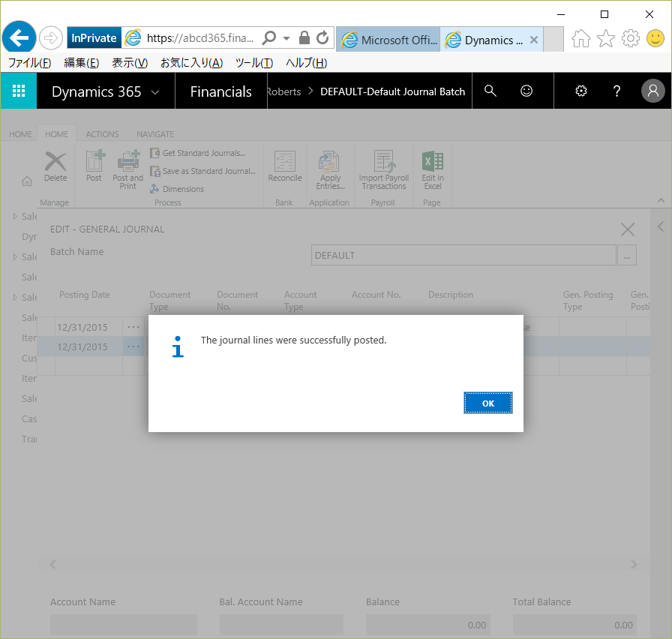
Task: Open a new blank browser tab
Action: pos(553,40)
